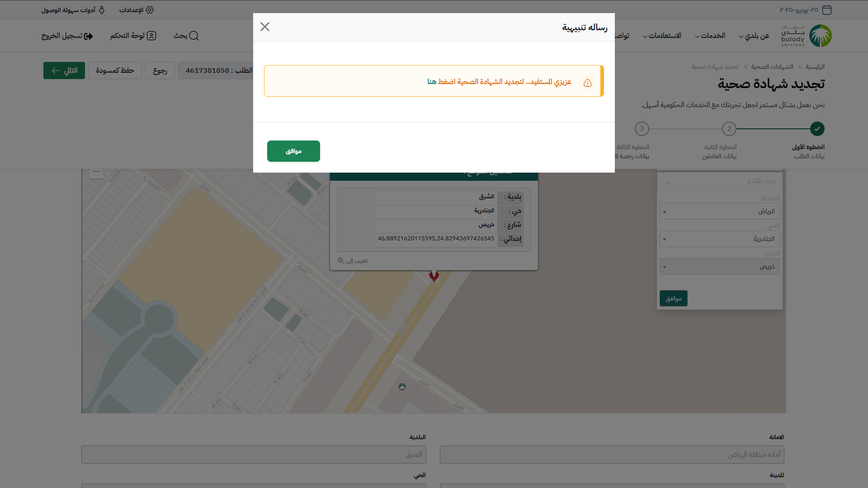
Task: Click the هنا link to renew certificate
Action: 432,82
